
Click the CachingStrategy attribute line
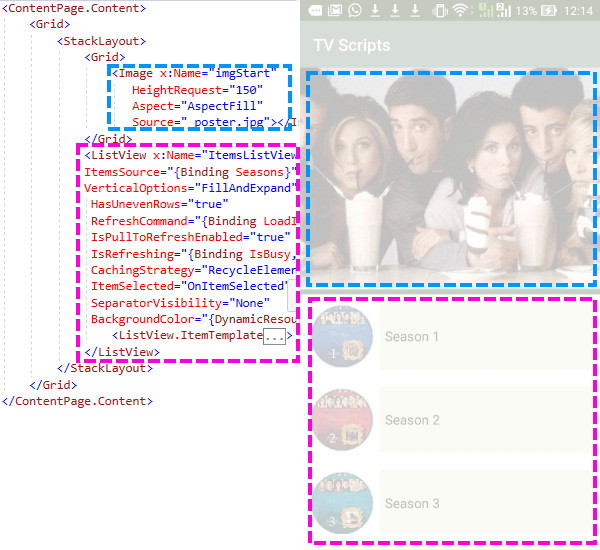tap(194, 270)
